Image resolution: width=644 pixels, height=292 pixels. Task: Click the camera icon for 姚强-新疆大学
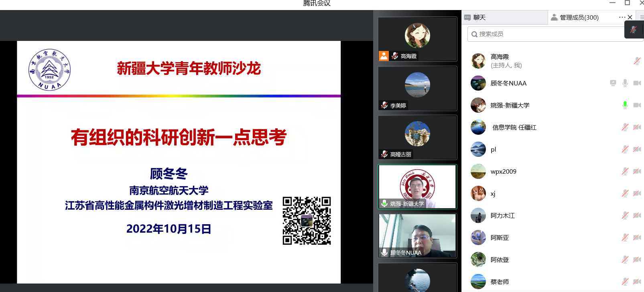(637, 105)
